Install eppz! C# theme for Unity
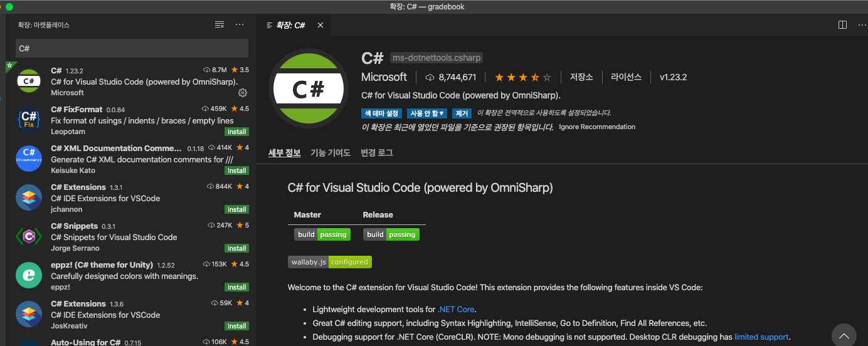Image resolution: width=868 pixels, height=346 pixels. click(x=236, y=287)
